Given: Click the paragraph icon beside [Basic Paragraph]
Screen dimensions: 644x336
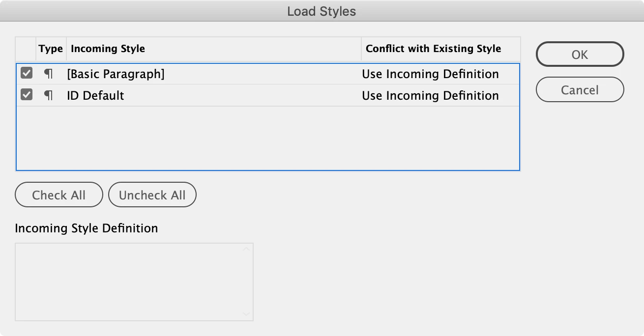Looking at the screenshot, I should (48, 74).
